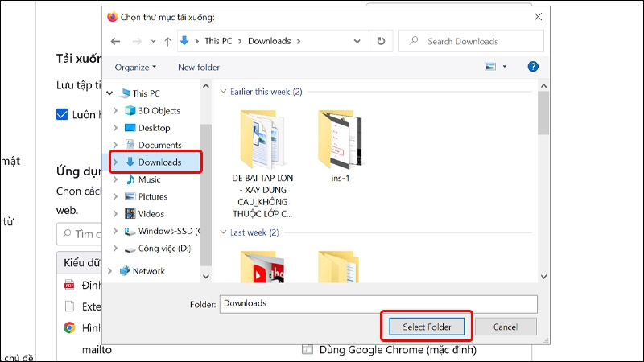This screenshot has width=644, height=362.
Task: Expand the Music node
Action: click(115, 179)
